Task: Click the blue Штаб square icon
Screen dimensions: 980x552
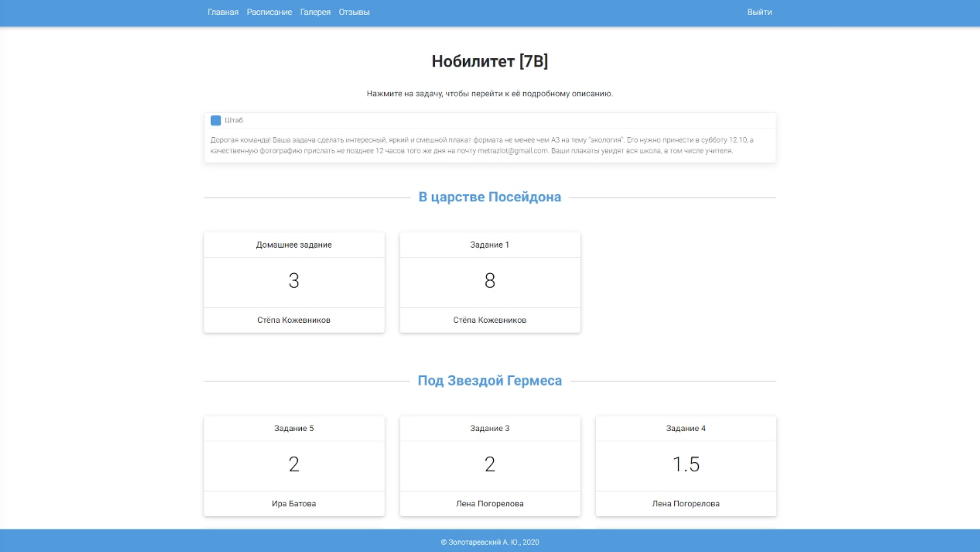Action: tap(216, 120)
